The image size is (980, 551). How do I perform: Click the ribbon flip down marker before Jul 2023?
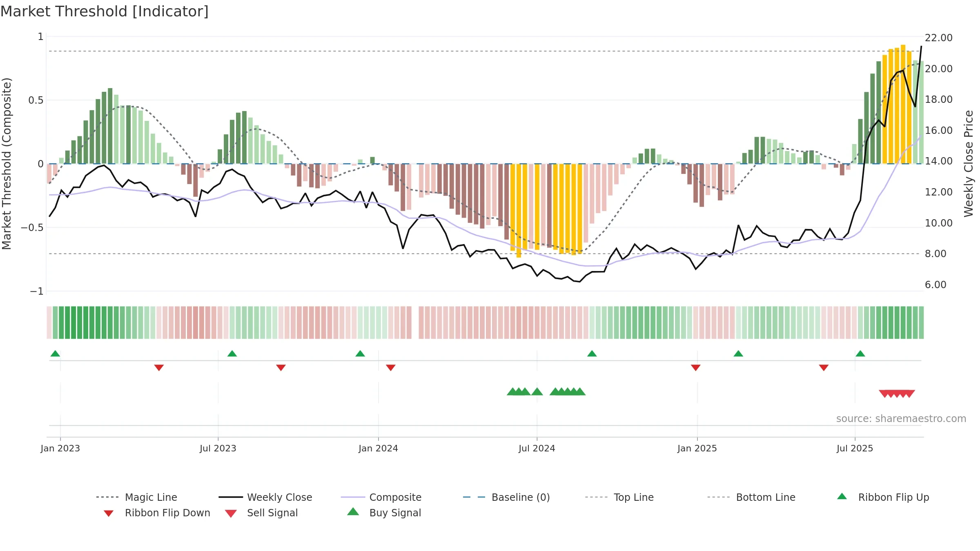point(159,368)
